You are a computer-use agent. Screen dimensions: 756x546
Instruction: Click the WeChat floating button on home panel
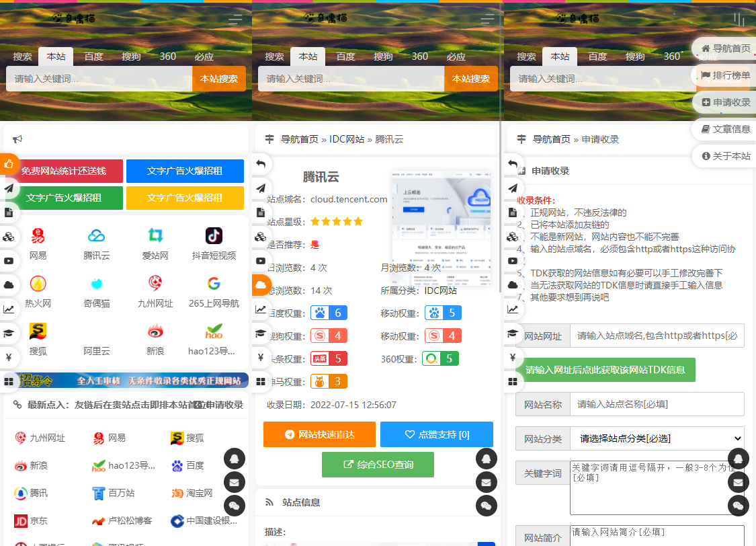coord(235,506)
